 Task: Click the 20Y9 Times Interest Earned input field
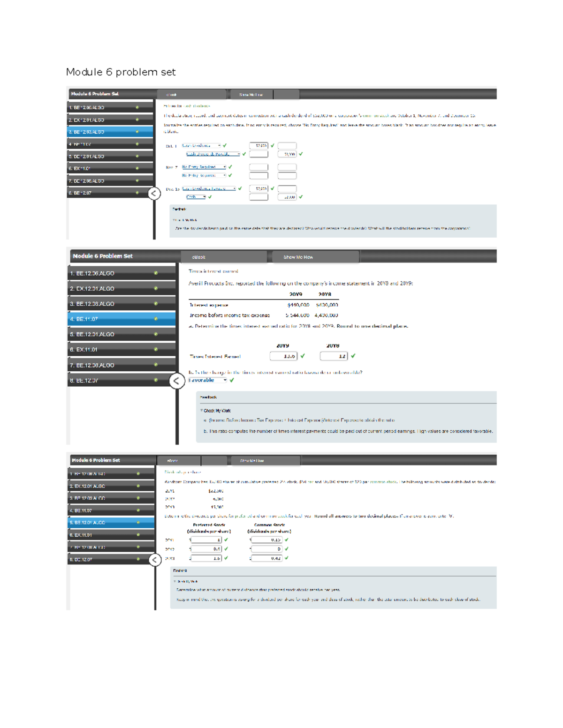coord(283,356)
